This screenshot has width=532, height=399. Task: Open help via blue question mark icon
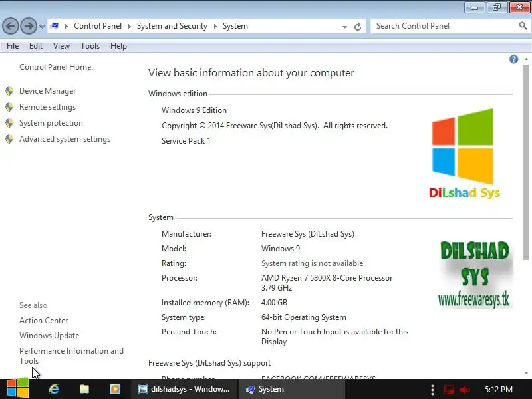coord(513,59)
